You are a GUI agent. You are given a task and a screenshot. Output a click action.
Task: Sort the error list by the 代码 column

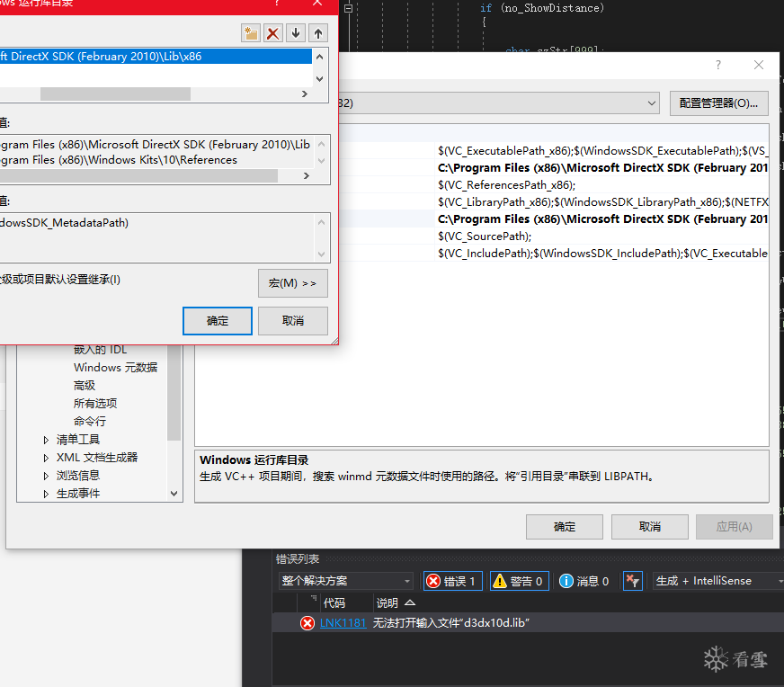pos(334,603)
